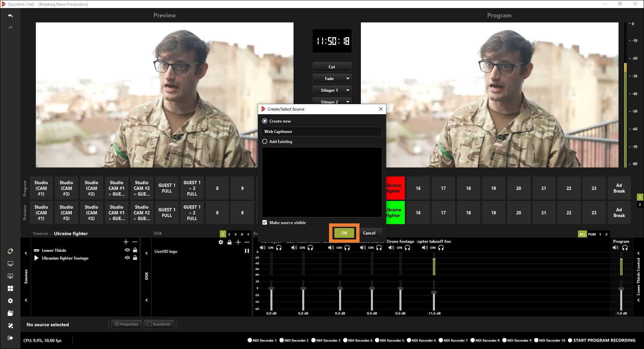Click the multiview grid icon in sidebar
644x349 pixels.
(10, 288)
